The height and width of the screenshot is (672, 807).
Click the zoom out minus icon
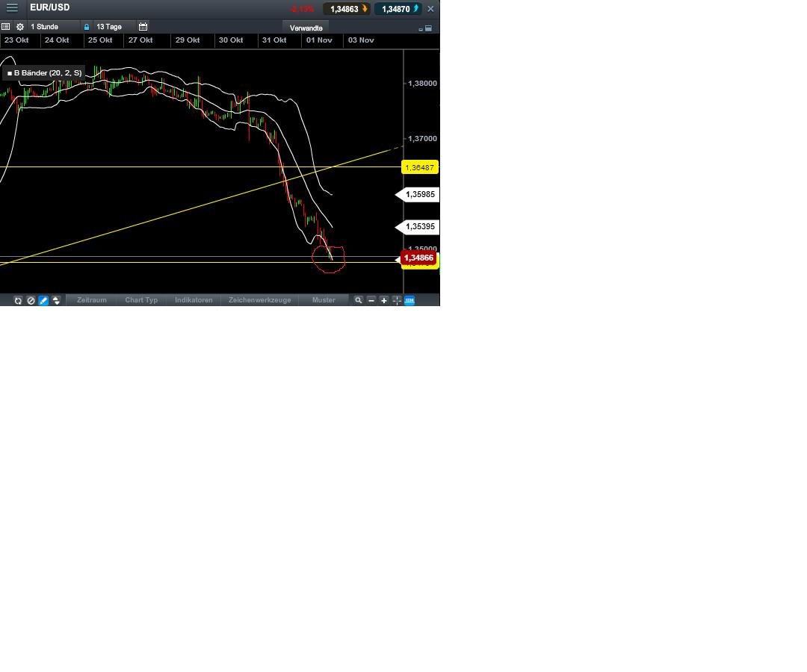[371, 300]
